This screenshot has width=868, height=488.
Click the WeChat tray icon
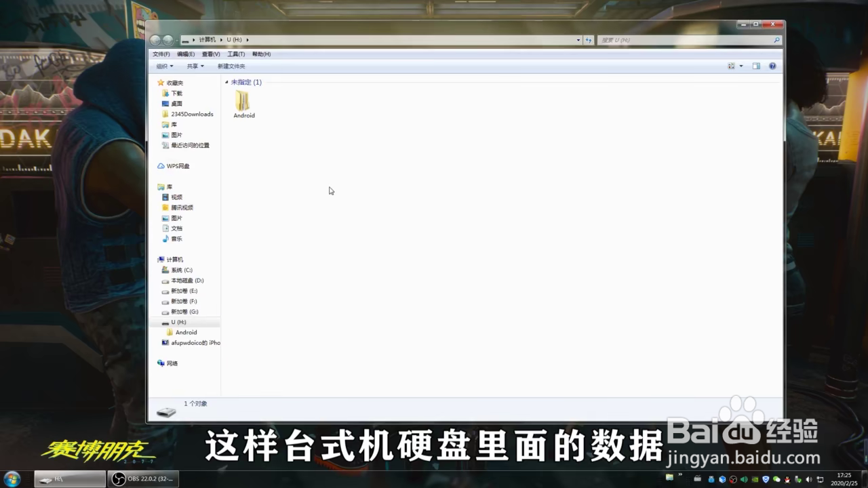776,479
